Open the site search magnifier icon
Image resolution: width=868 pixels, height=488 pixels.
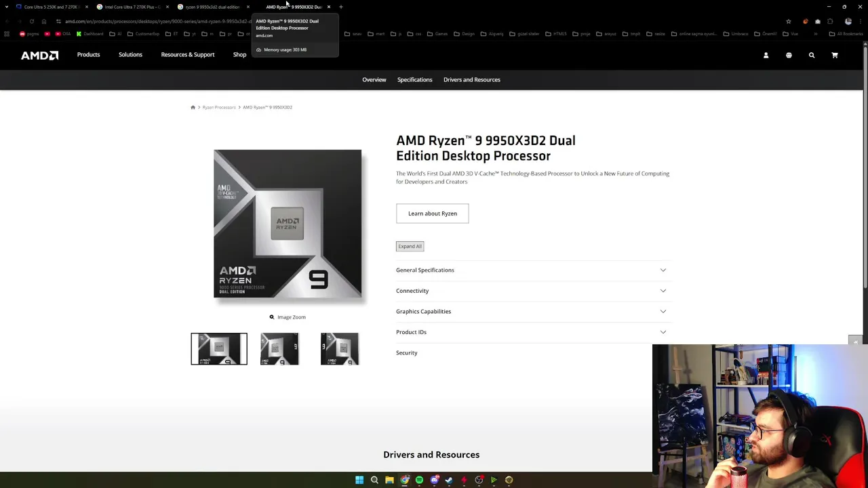click(x=812, y=55)
